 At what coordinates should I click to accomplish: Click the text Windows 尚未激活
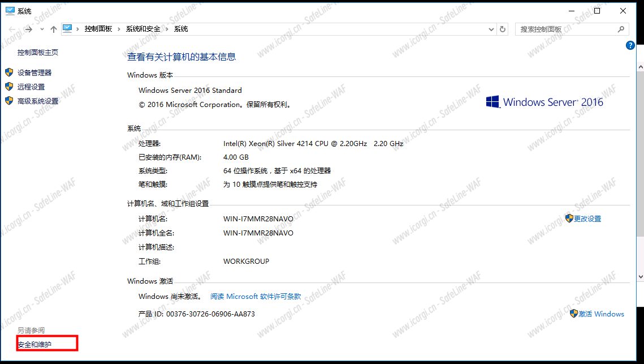170,297
